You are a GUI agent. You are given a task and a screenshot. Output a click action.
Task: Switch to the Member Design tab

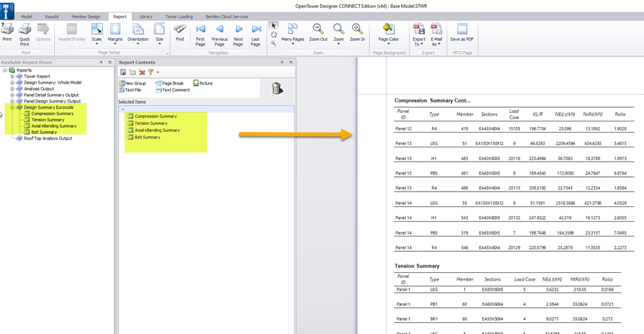[87, 15]
